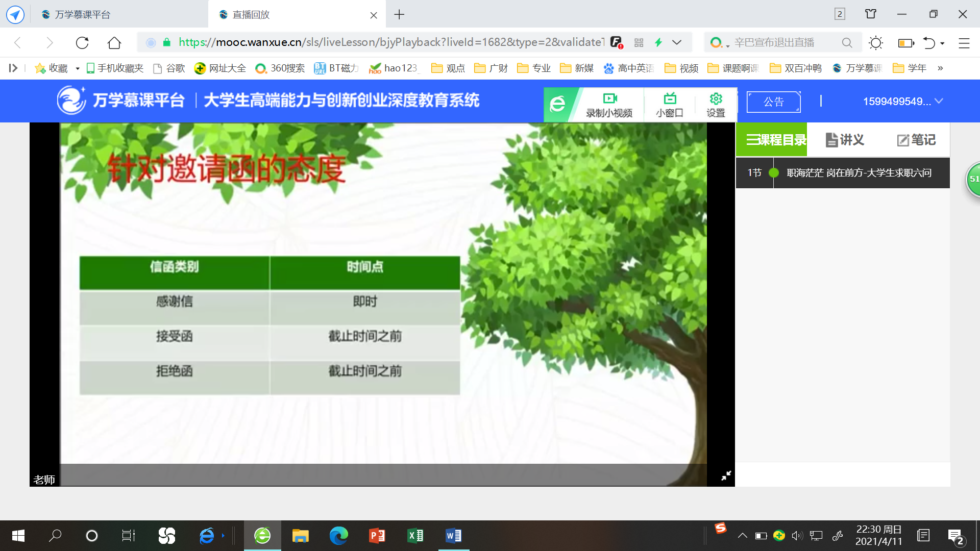Image resolution: width=980 pixels, height=551 pixels.
Task: Toggle the lightning speed mode icon
Action: [x=658, y=43]
